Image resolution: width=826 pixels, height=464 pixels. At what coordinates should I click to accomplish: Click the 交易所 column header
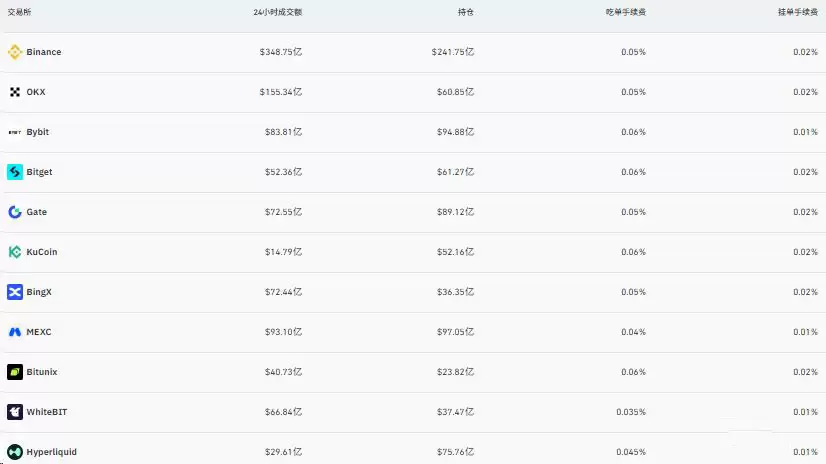19,12
